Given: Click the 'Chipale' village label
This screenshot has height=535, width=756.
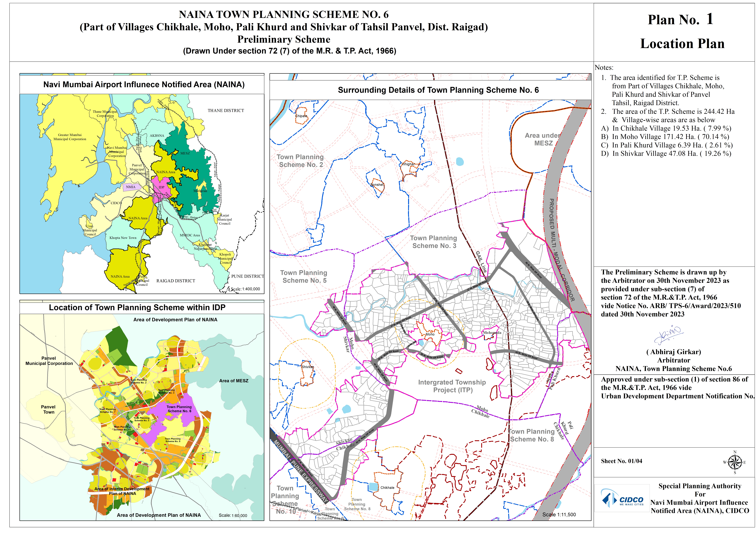Looking at the screenshot, I should coord(301,116).
